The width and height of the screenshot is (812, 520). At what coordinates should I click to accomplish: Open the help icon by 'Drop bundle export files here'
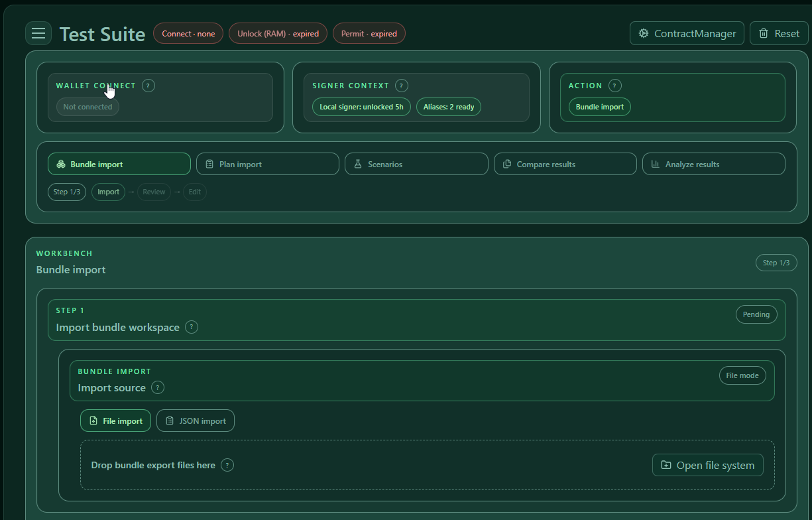pos(227,465)
